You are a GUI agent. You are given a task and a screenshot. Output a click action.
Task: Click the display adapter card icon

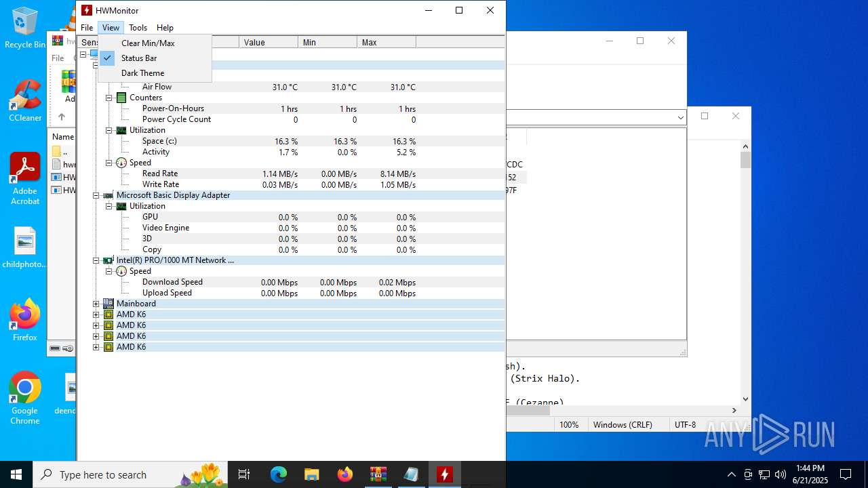pos(108,195)
